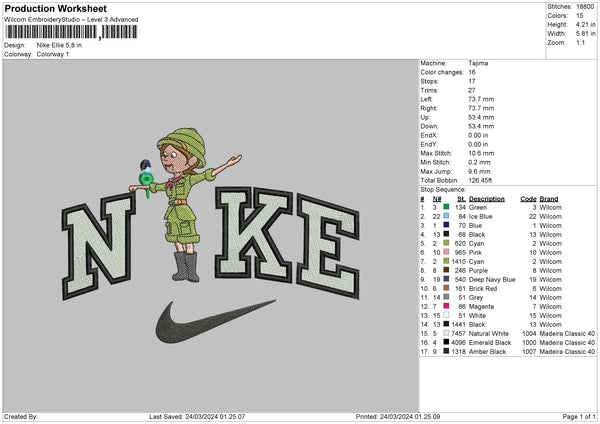
Task: Select the Purple thread color swatch
Action: tap(447, 270)
